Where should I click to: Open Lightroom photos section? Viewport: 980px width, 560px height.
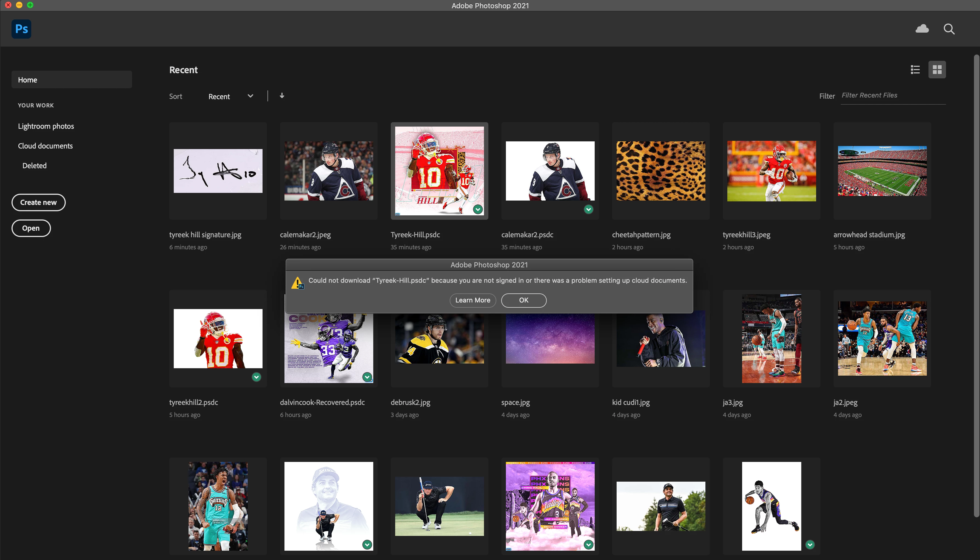46,126
